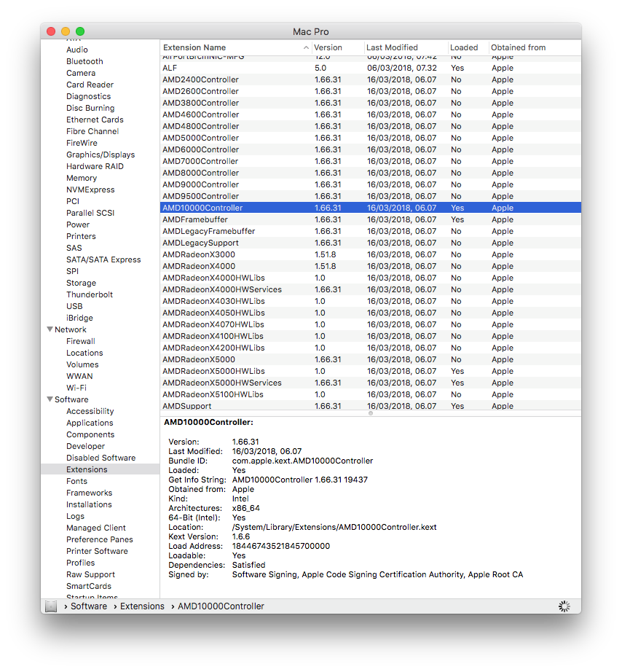This screenshot has height=672, width=622.
Task: Select Fibre Channel sidebar entry
Action: 92,132
